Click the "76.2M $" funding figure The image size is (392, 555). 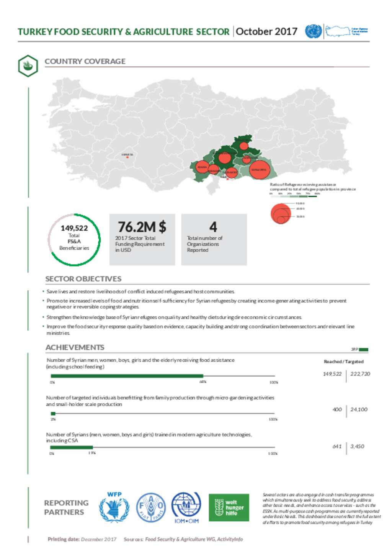[142, 227]
